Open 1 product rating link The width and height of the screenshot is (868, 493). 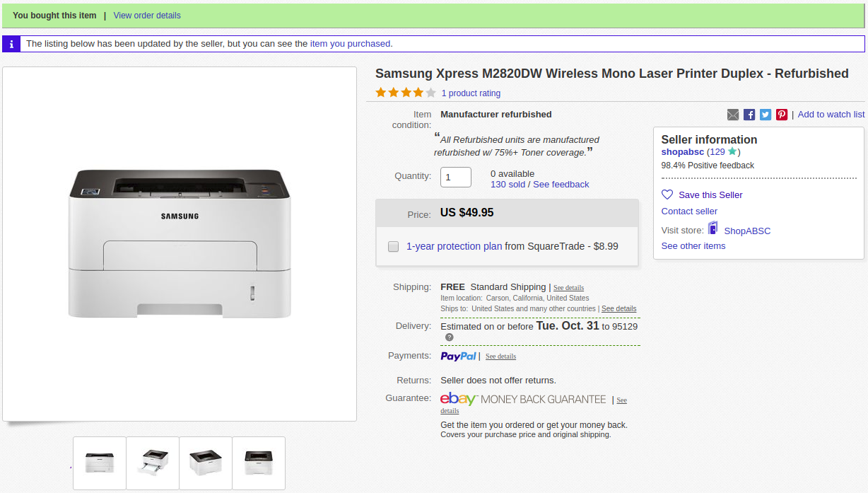coord(471,93)
